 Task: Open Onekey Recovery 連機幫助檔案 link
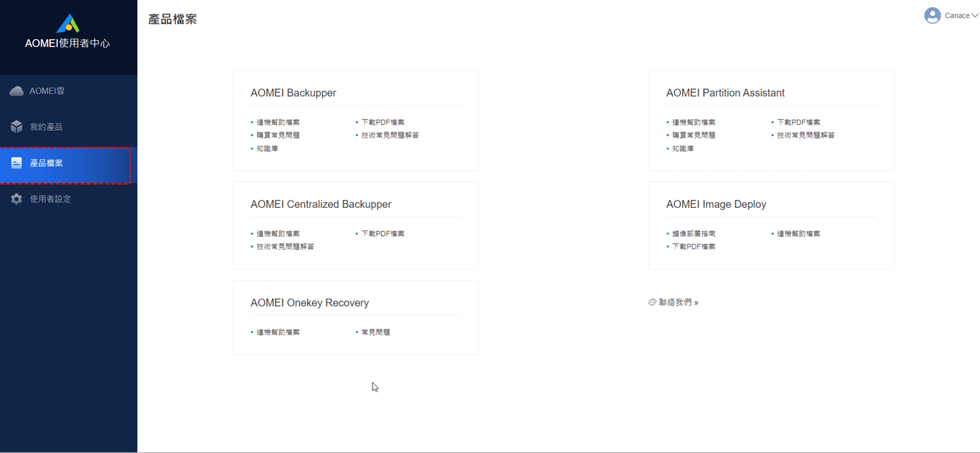[278, 332]
